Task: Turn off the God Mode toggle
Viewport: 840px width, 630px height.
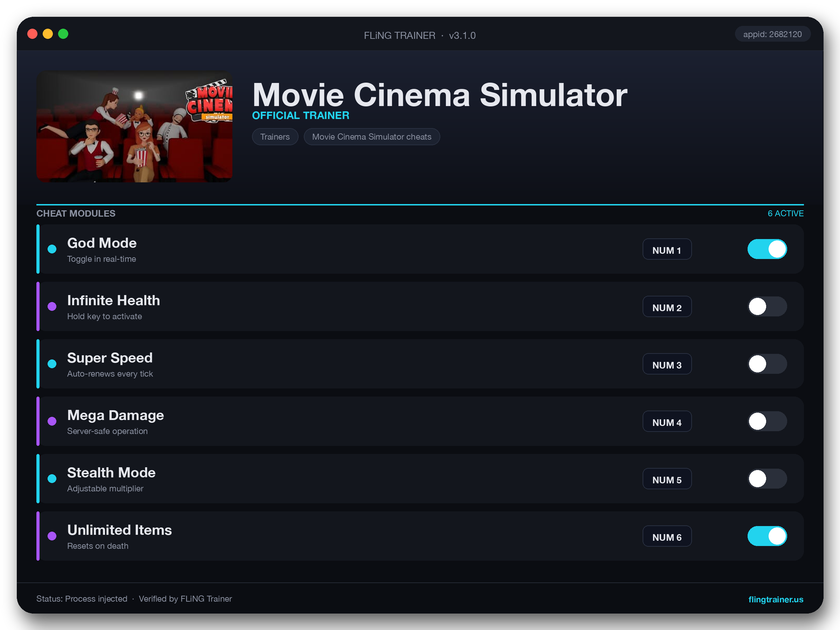Action: 767,249
